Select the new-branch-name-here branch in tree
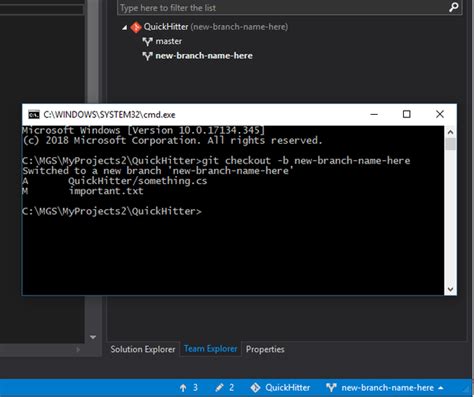The image size is (474, 397). pyautogui.click(x=204, y=56)
